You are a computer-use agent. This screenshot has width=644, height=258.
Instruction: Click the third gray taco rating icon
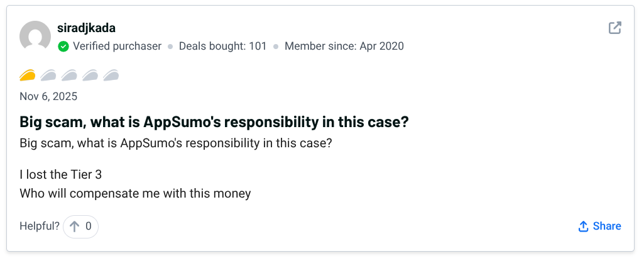click(x=69, y=76)
